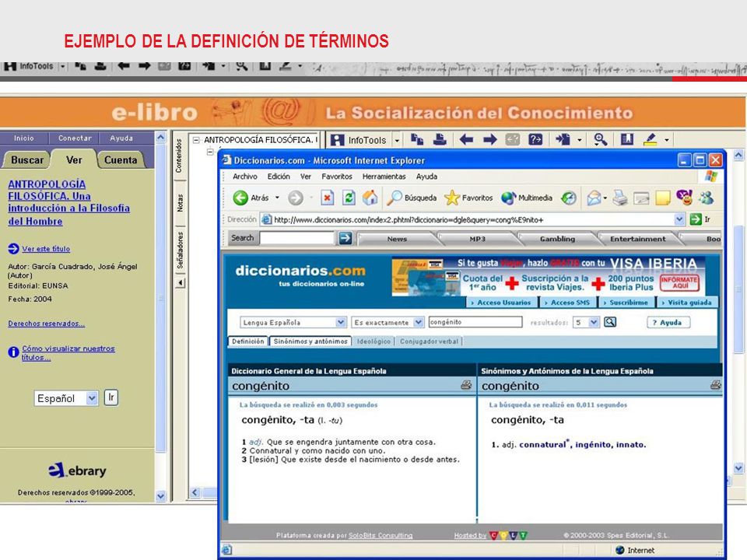Switch to the Cuenta tab in e-libro
This screenshot has width=747, height=560.
121,160
